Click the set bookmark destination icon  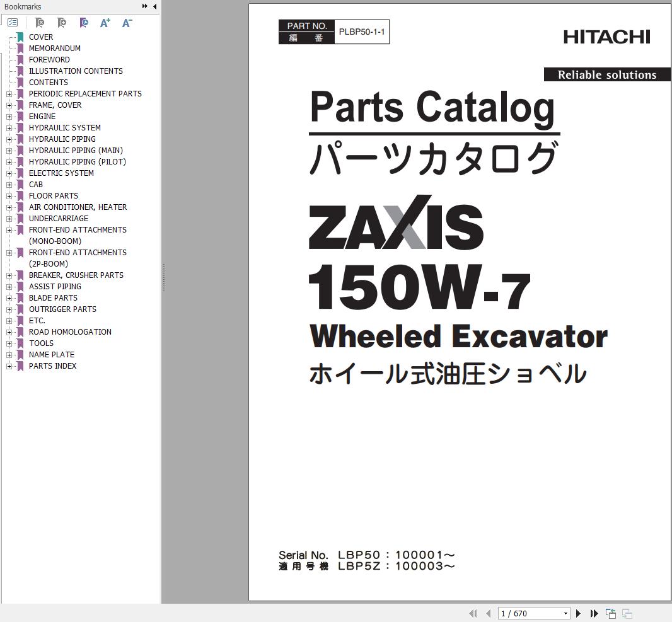click(84, 23)
